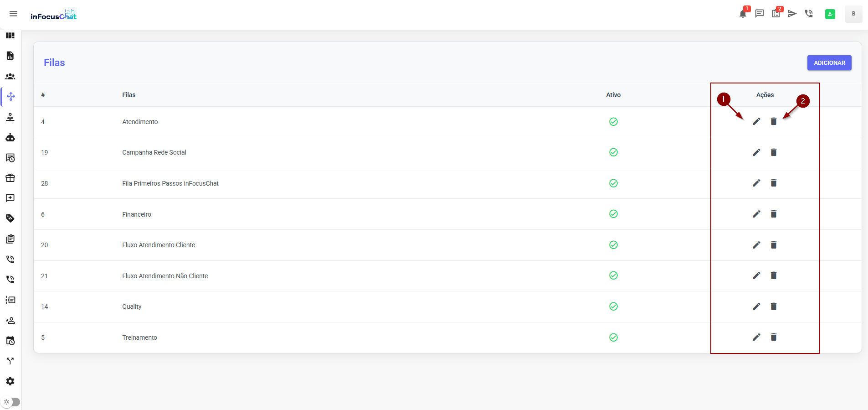Open the task list icon with badge 2
This screenshot has height=410, width=868.
[776, 14]
